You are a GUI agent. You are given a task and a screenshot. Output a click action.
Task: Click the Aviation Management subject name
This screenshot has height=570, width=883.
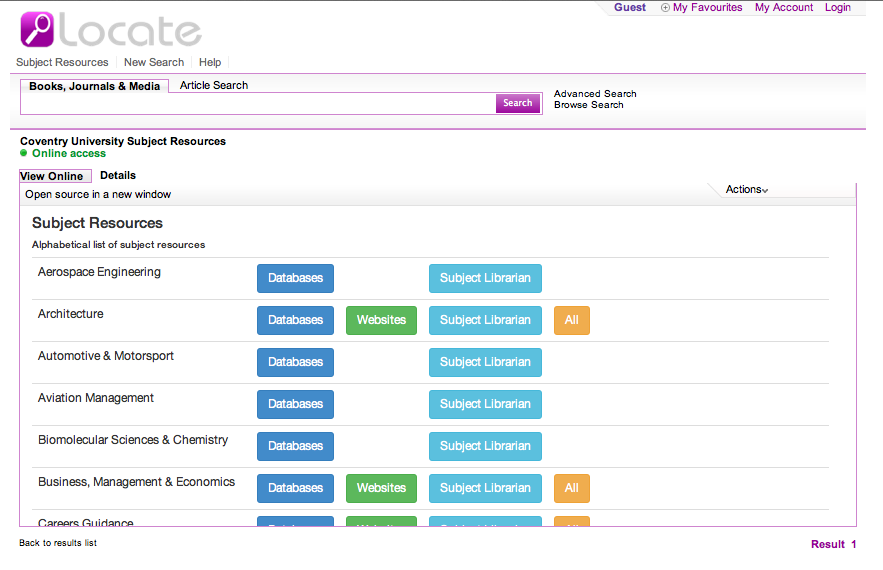(96, 398)
